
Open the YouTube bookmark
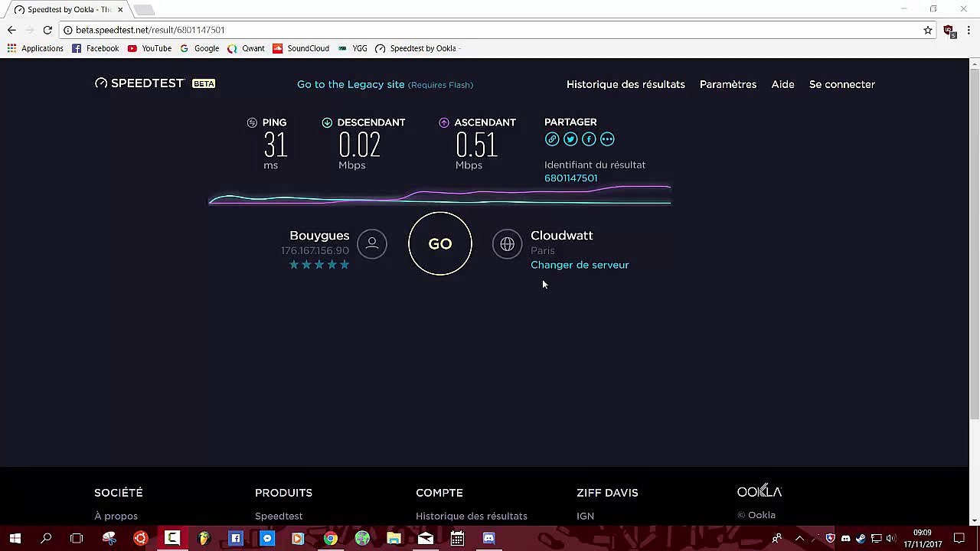[149, 48]
